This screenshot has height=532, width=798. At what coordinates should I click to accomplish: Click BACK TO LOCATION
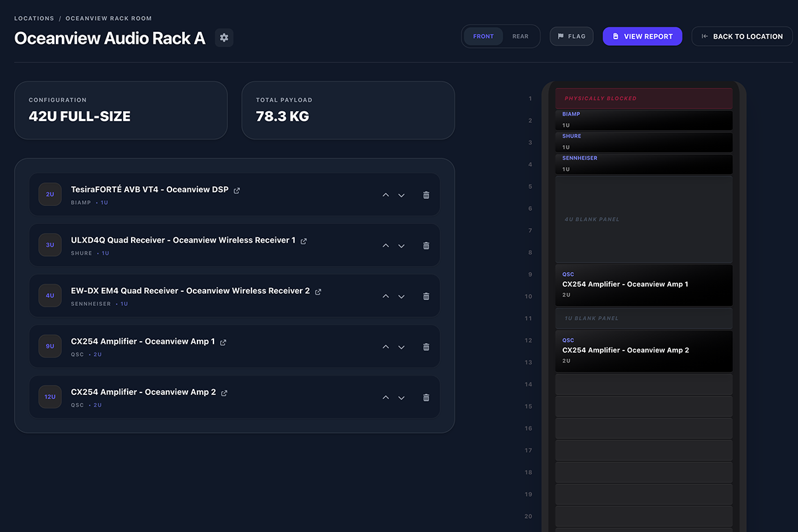tap(741, 36)
